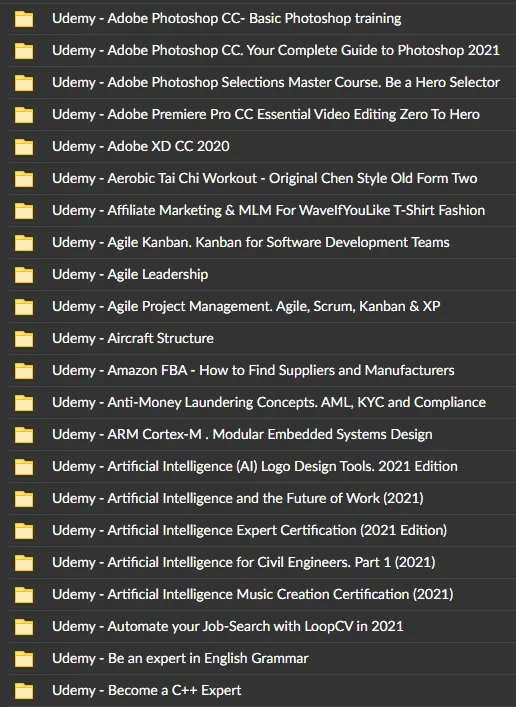Click folder icon for AI and the Future of Work
This screenshot has width=516, height=707.
click(24, 499)
